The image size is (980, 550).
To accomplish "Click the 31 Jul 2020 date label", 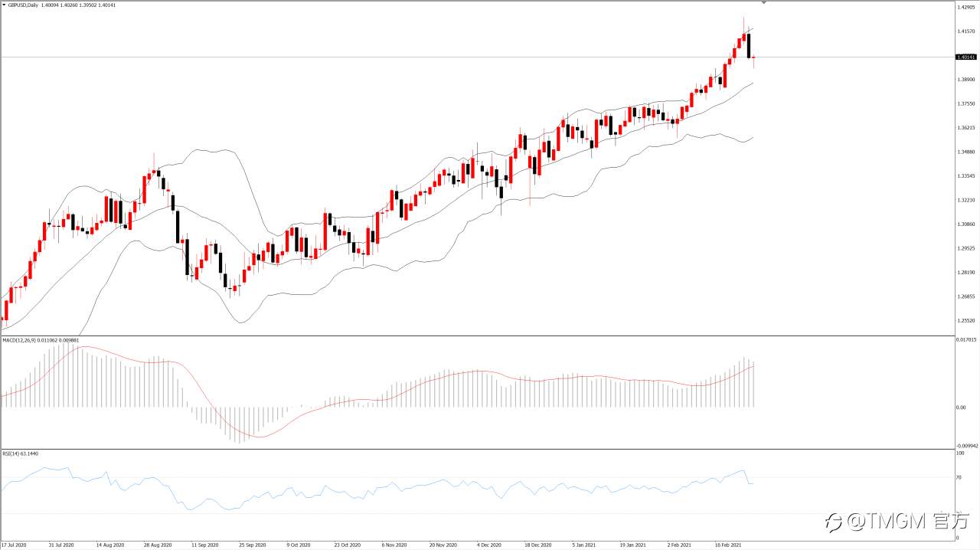I will click(61, 545).
